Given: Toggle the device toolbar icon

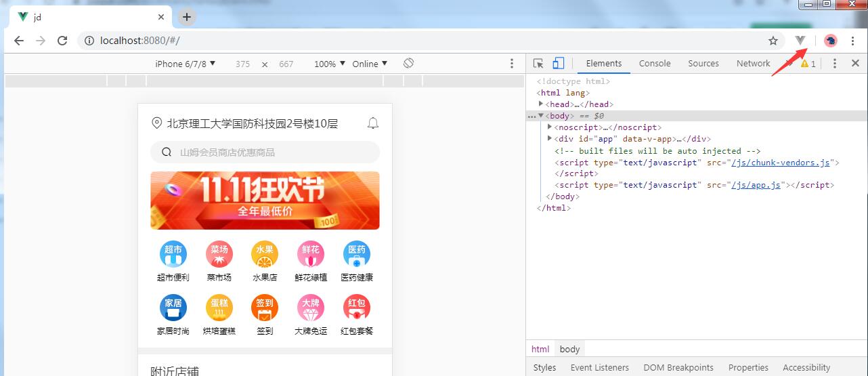Looking at the screenshot, I should tap(558, 63).
